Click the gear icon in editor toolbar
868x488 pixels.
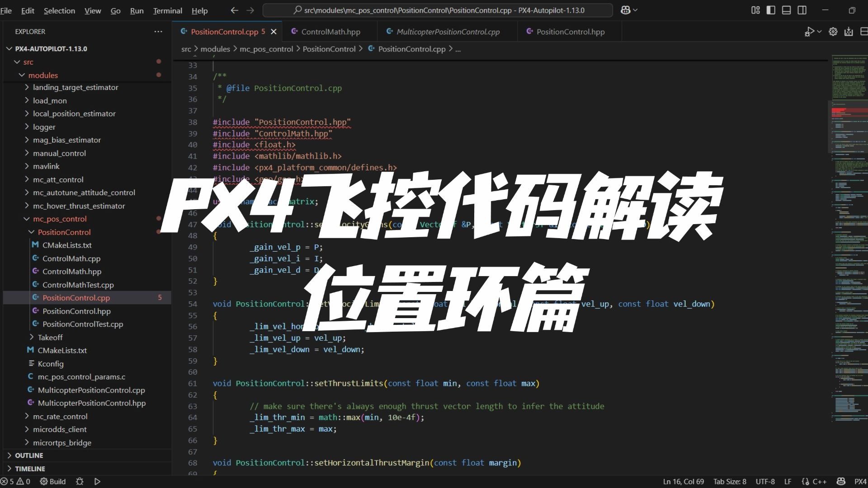[833, 32]
